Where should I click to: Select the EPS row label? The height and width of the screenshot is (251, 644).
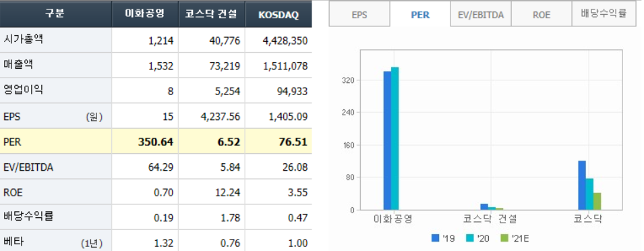(x=11, y=117)
